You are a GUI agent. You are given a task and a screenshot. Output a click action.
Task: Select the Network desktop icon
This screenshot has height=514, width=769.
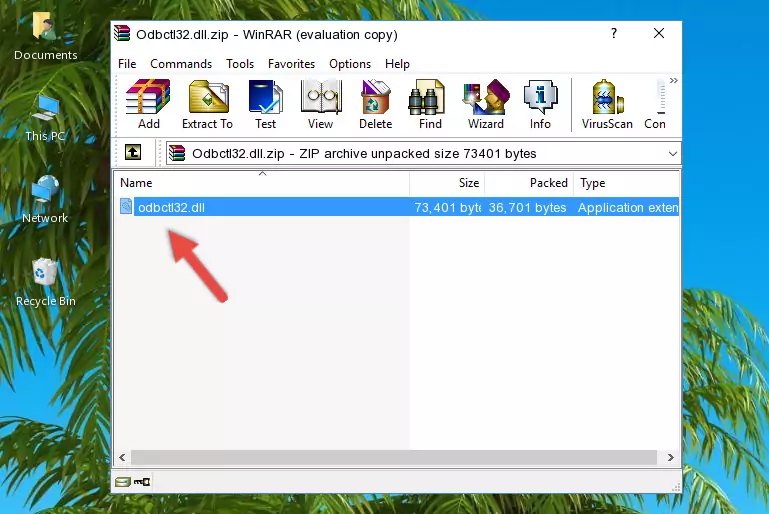coord(45,199)
